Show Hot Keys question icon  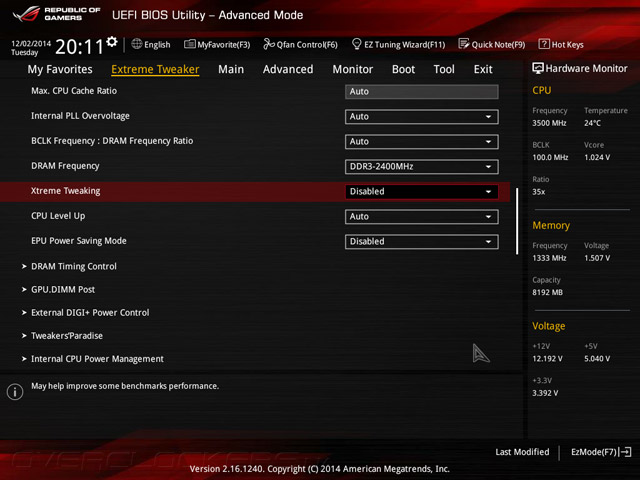544,44
